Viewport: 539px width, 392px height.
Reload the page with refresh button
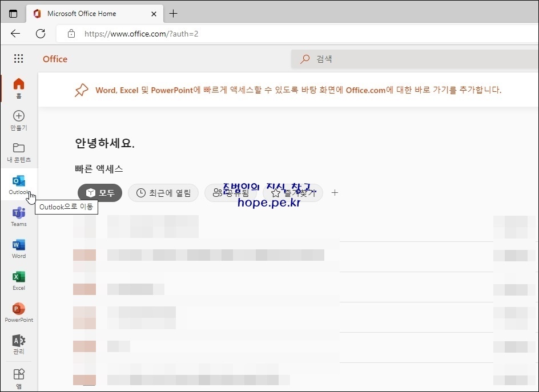pyautogui.click(x=41, y=33)
